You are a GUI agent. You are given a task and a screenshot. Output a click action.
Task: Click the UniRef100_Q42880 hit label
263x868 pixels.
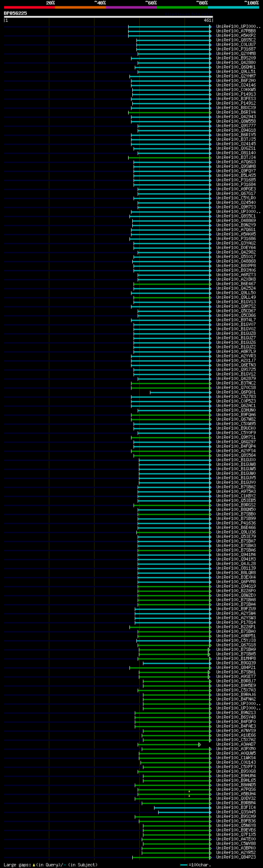pyautogui.click(x=236, y=62)
